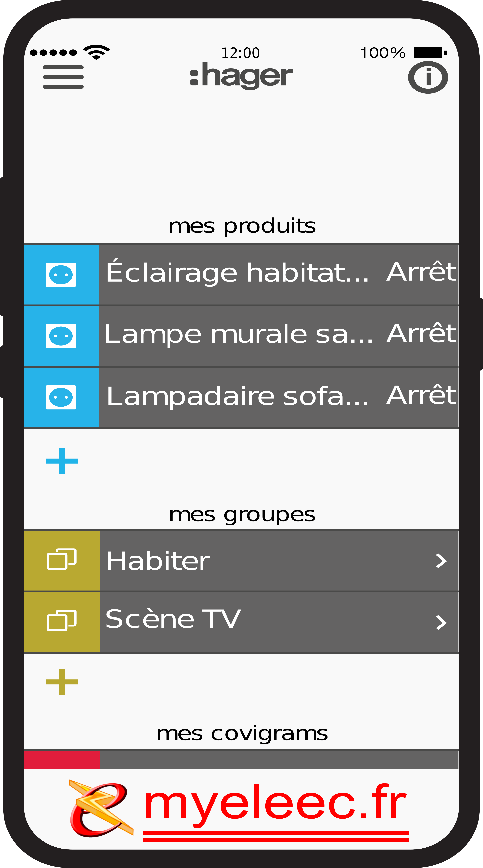Image resolution: width=483 pixels, height=868 pixels.
Task: Expand the Scène TV chevron
Action: (x=441, y=622)
